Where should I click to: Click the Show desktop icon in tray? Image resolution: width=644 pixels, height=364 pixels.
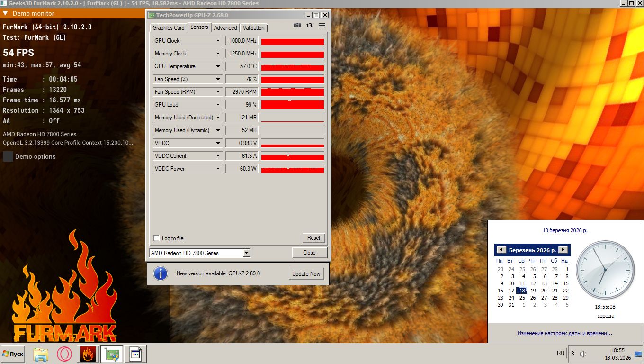click(x=638, y=354)
